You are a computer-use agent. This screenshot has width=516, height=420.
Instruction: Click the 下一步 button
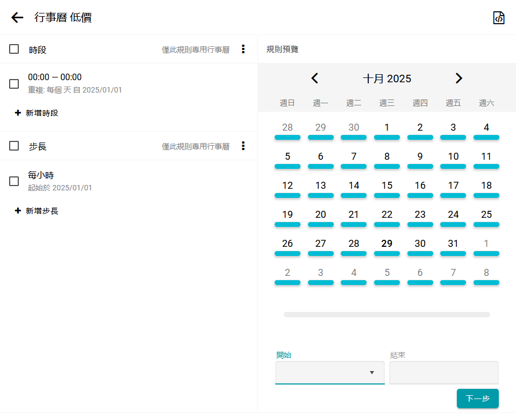[477, 398]
